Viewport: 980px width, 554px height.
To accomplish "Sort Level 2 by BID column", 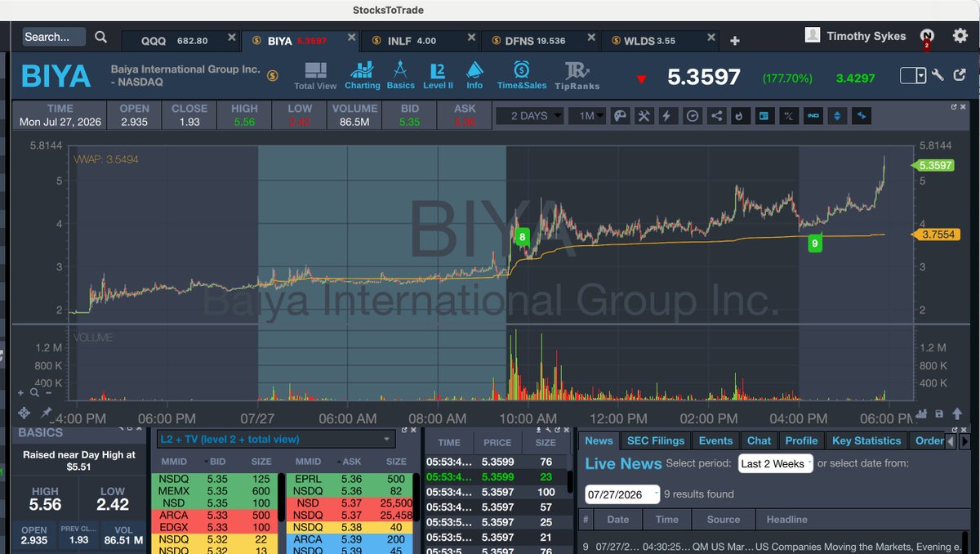I will [x=217, y=462].
